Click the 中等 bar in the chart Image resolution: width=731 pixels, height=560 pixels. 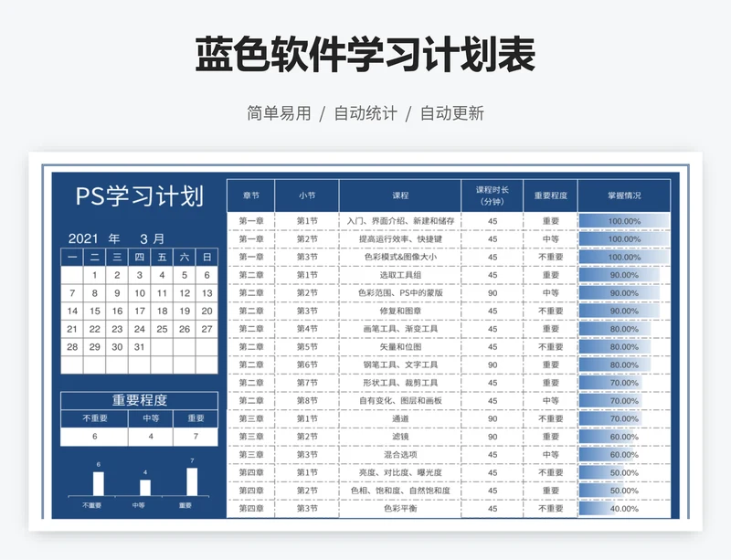145,488
